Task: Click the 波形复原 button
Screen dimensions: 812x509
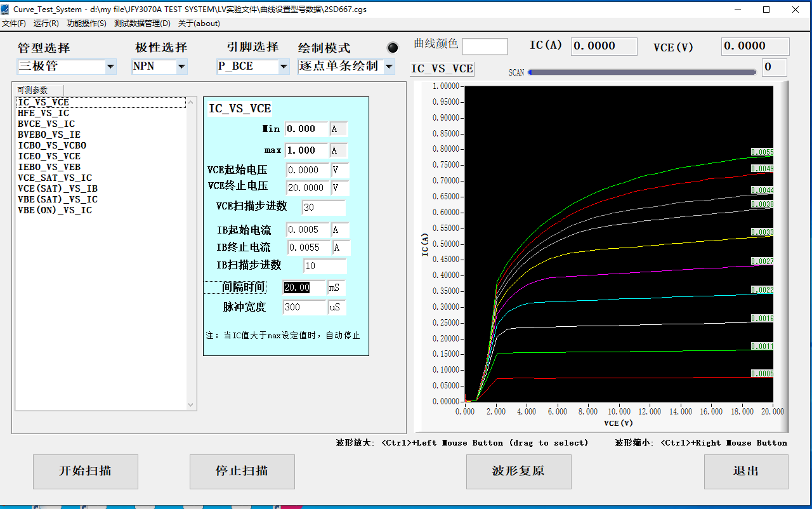Action: point(519,472)
